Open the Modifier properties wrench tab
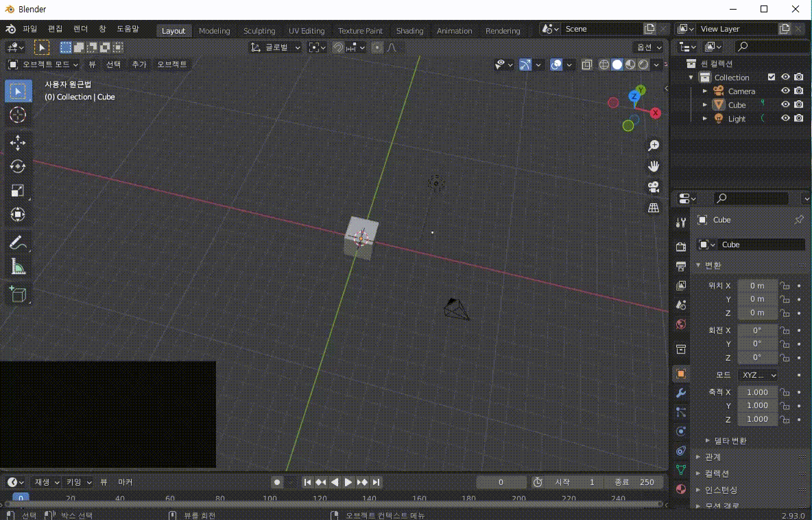The height and width of the screenshot is (520, 812). 681,393
